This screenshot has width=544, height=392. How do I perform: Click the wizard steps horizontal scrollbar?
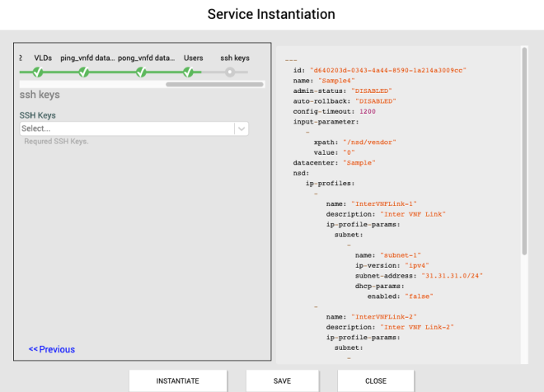click(214, 84)
